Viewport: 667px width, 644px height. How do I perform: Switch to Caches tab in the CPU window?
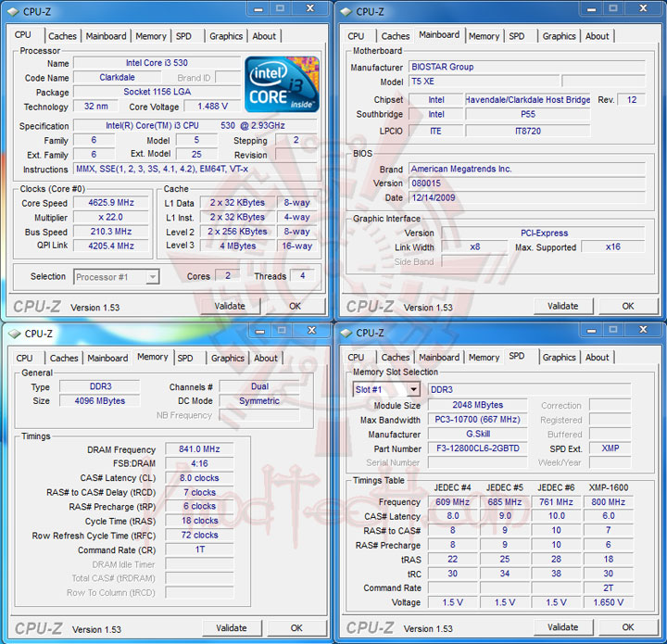[x=62, y=36]
